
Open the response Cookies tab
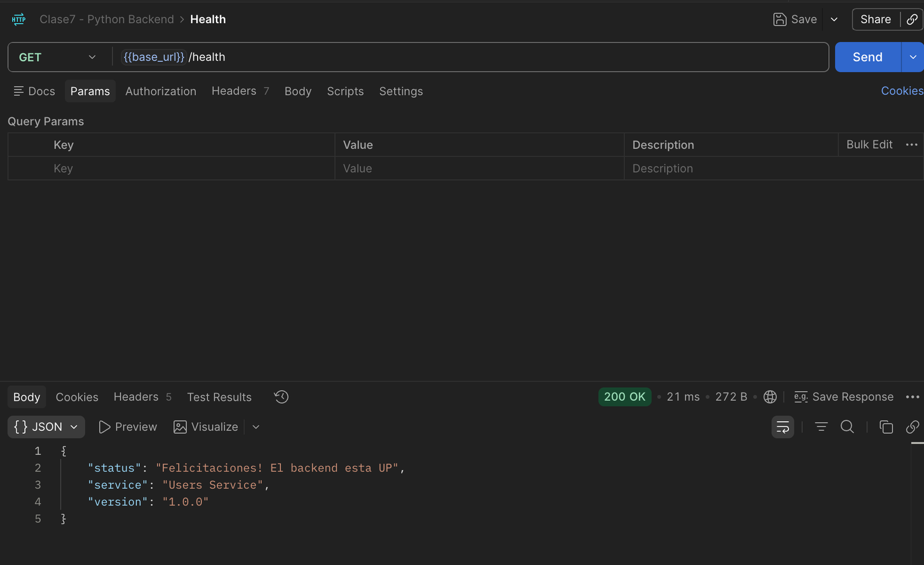coord(77,397)
